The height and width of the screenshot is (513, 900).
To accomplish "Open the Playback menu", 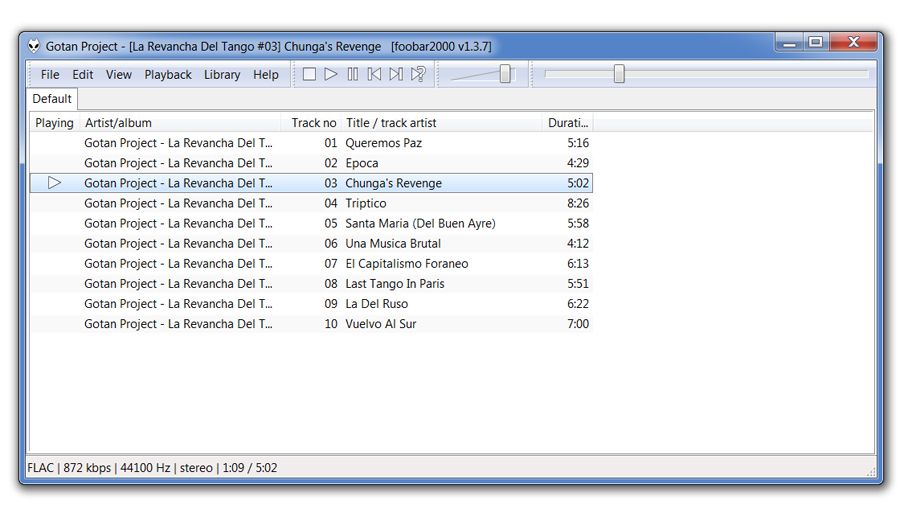I will 168,75.
